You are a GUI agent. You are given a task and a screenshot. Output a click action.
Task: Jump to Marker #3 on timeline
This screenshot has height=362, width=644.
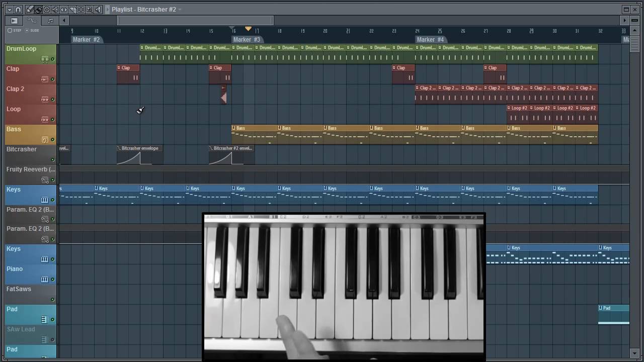point(247,40)
